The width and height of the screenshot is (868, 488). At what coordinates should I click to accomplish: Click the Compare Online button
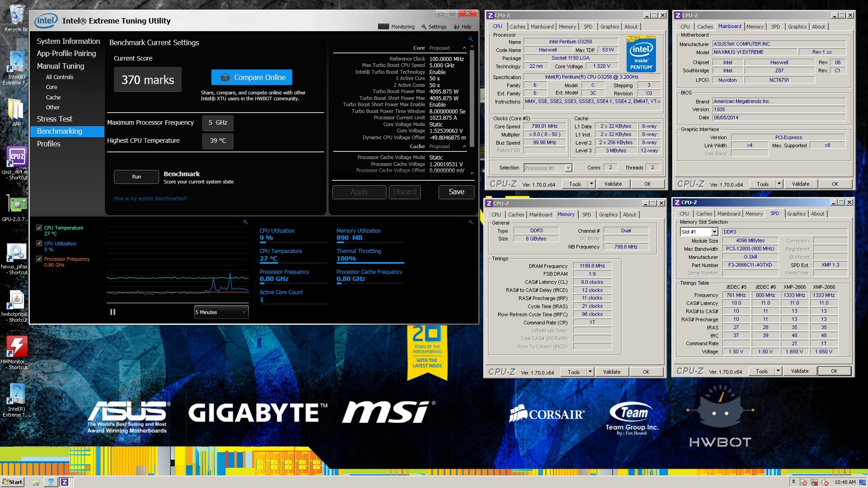251,77
